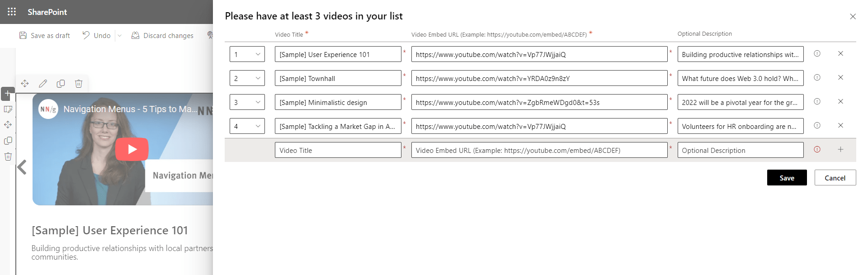Click the Save button
Screen dimensions: 868x275
[787, 178]
